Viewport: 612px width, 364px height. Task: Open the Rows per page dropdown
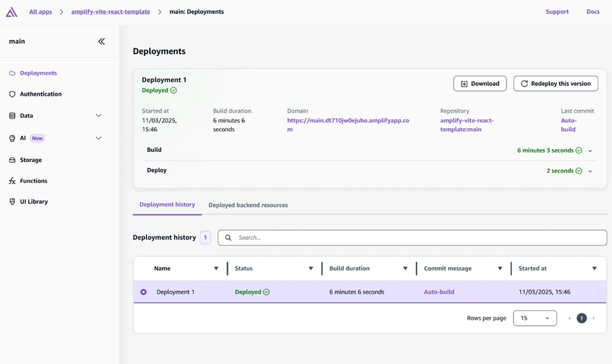[535, 318]
